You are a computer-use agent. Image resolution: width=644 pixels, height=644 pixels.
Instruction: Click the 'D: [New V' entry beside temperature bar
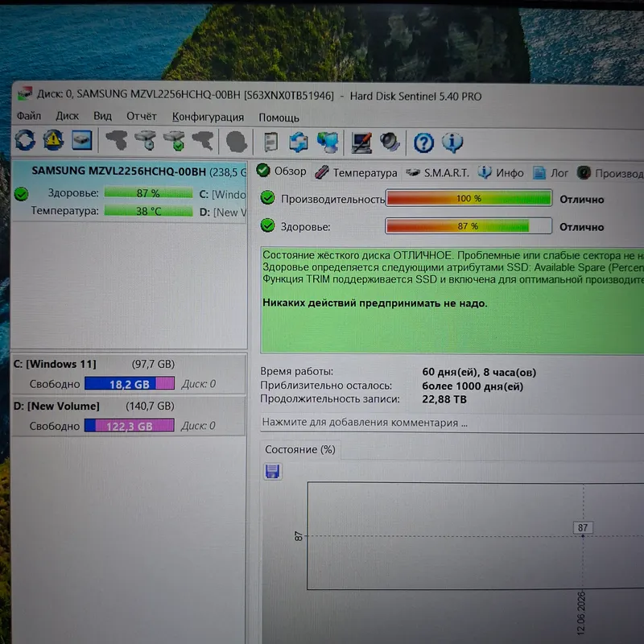click(223, 213)
